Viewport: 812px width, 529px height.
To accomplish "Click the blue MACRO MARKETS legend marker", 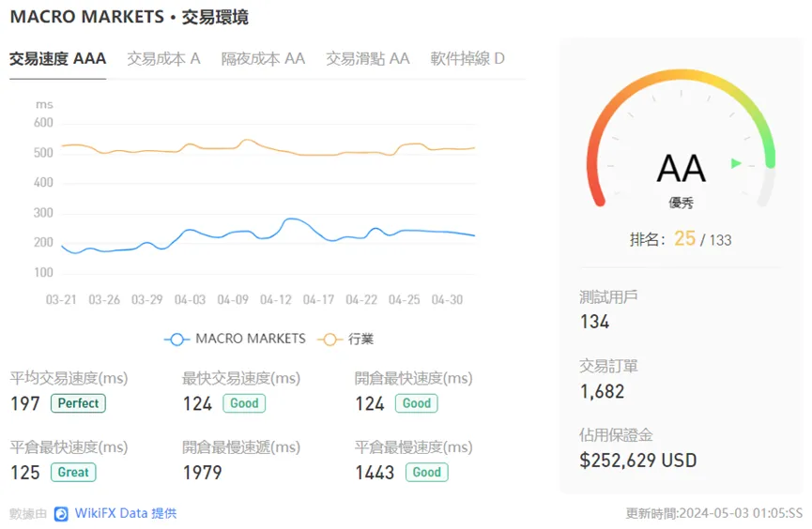I will [176, 340].
